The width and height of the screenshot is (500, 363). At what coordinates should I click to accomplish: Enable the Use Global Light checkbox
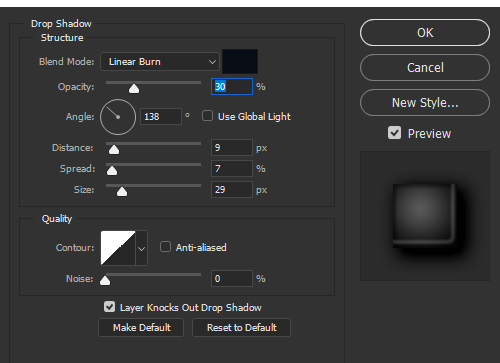click(x=207, y=116)
